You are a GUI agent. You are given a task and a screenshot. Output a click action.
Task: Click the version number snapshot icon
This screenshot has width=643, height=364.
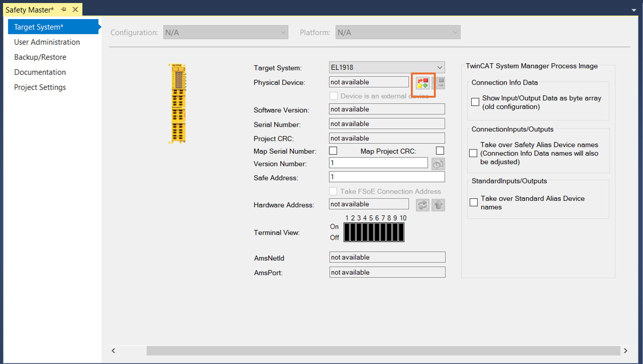click(438, 164)
